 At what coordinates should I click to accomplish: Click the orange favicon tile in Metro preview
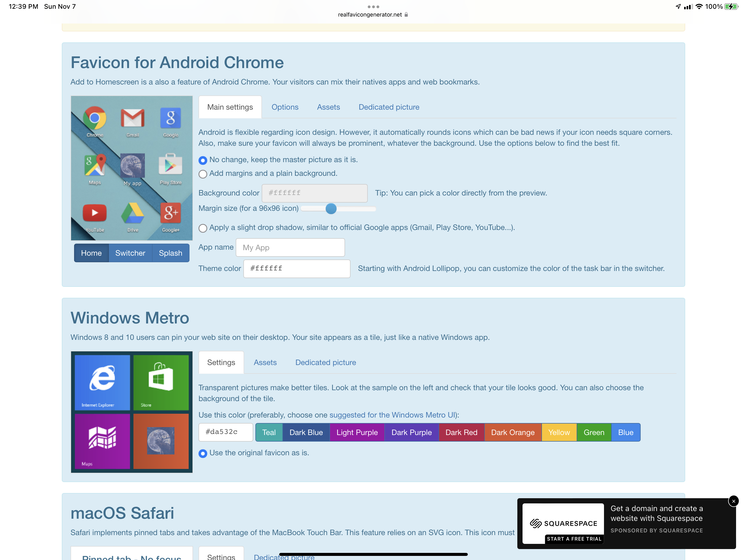coord(161,441)
